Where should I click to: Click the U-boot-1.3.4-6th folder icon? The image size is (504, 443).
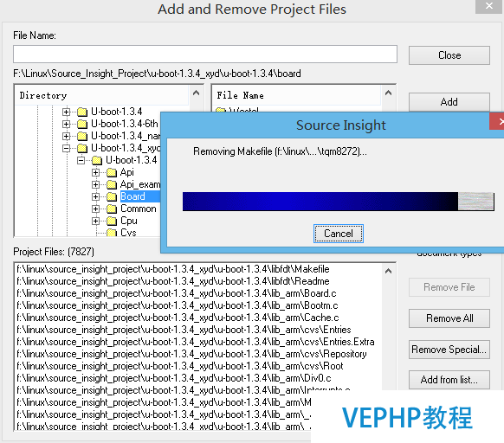pyautogui.click(x=82, y=124)
